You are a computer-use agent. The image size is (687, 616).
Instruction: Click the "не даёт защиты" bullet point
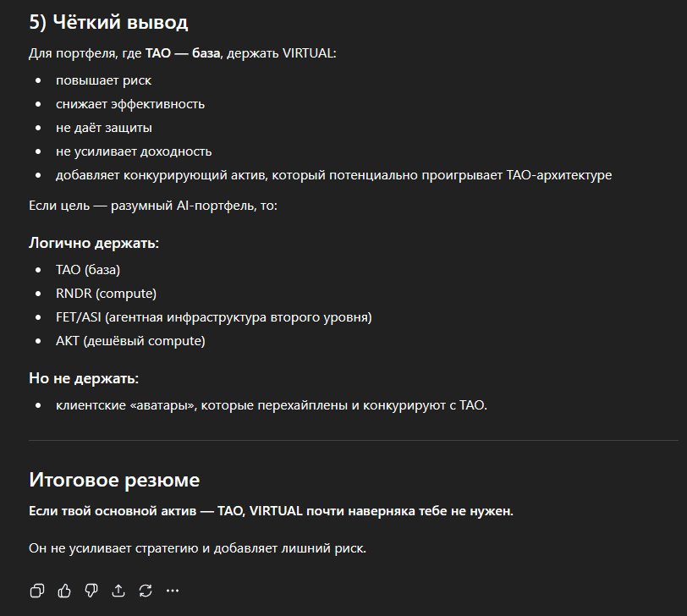pyautogui.click(x=103, y=128)
